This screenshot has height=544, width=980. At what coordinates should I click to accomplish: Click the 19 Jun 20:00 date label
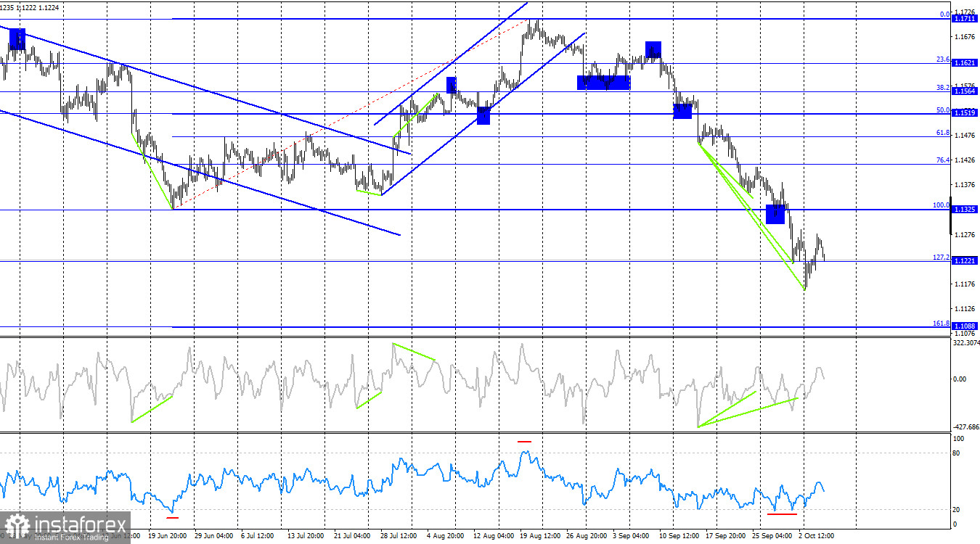pyautogui.click(x=168, y=536)
